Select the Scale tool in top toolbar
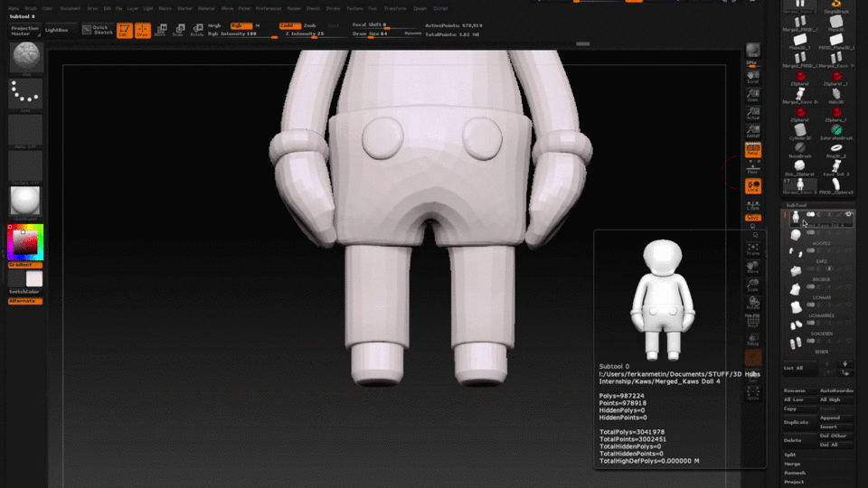Screen dimensions: 868x488 pyautogui.click(x=178, y=31)
